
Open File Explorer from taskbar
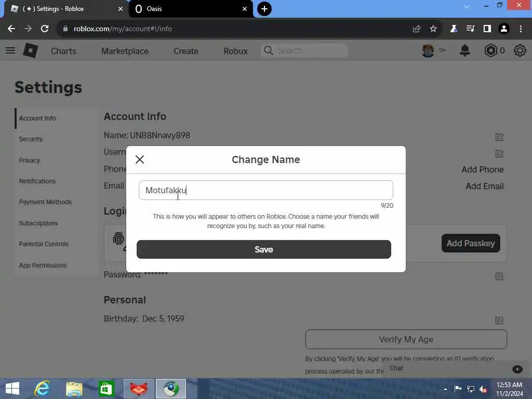tap(74, 389)
